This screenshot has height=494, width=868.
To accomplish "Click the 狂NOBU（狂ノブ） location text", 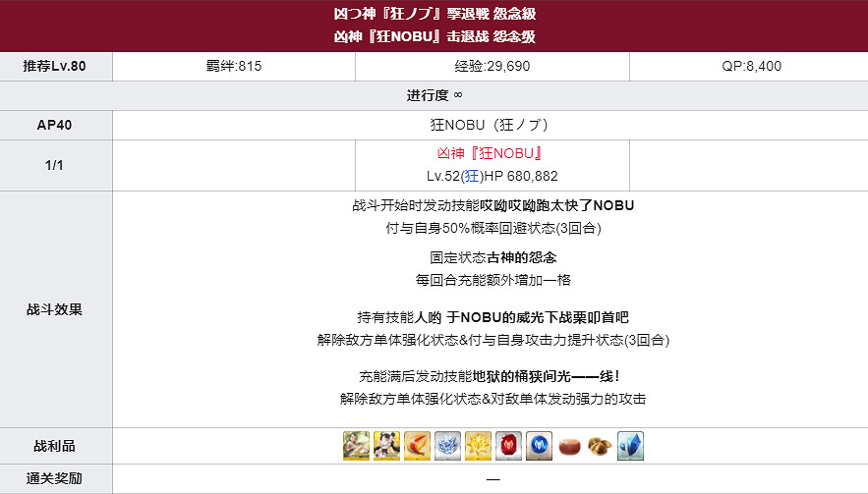I will [x=490, y=125].
